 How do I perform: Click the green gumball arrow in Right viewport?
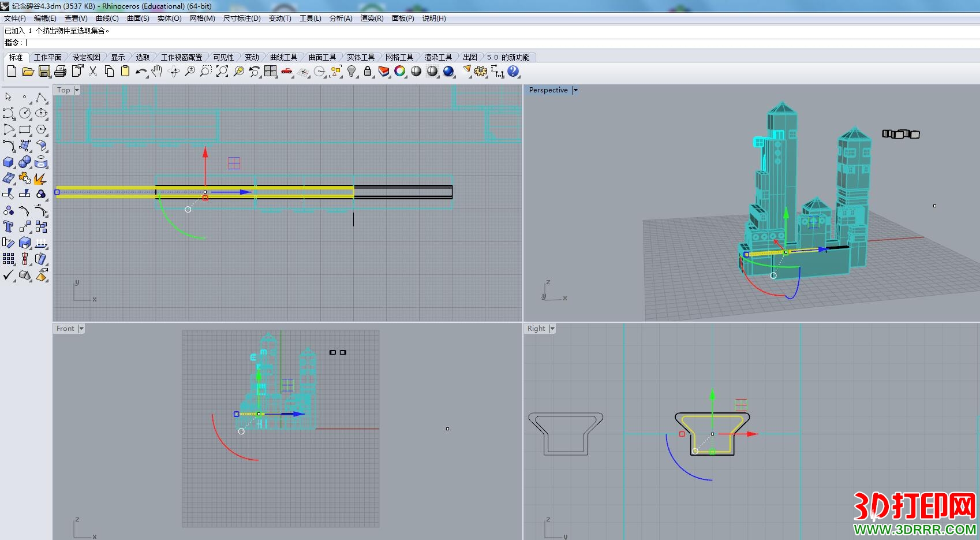pyautogui.click(x=712, y=394)
